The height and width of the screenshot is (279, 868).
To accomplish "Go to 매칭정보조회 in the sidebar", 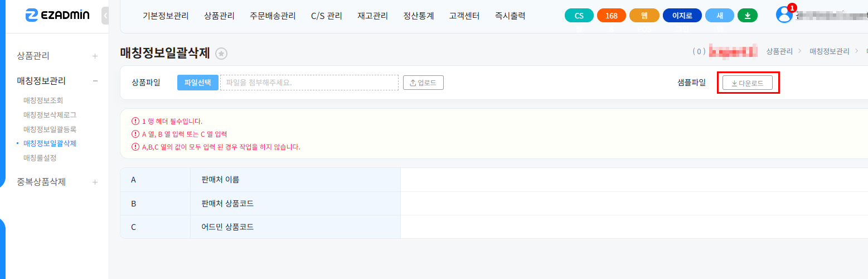I will pyautogui.click(x=43, y=100).
